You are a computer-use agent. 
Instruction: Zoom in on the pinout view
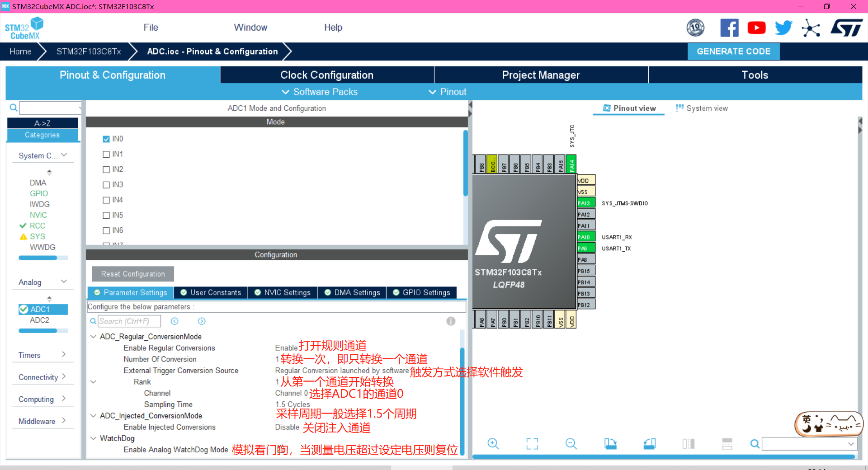[x=493, y=444]
